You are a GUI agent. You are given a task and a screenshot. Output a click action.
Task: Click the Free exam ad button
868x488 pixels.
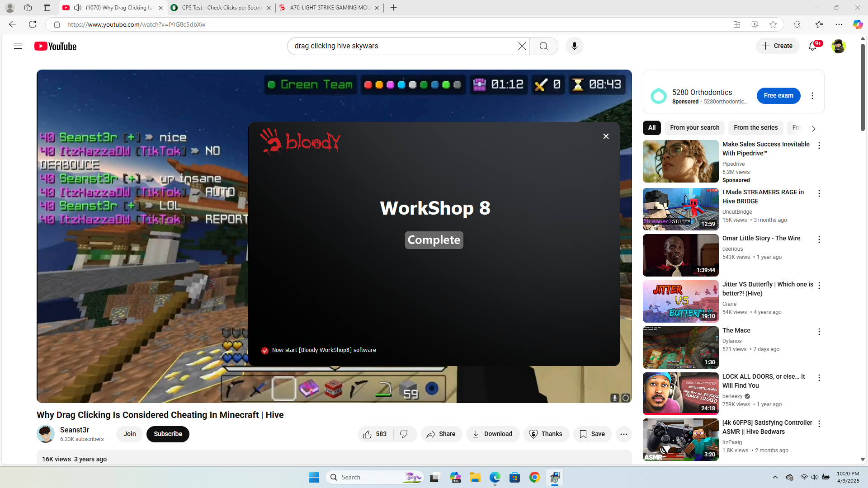[778, 96]
